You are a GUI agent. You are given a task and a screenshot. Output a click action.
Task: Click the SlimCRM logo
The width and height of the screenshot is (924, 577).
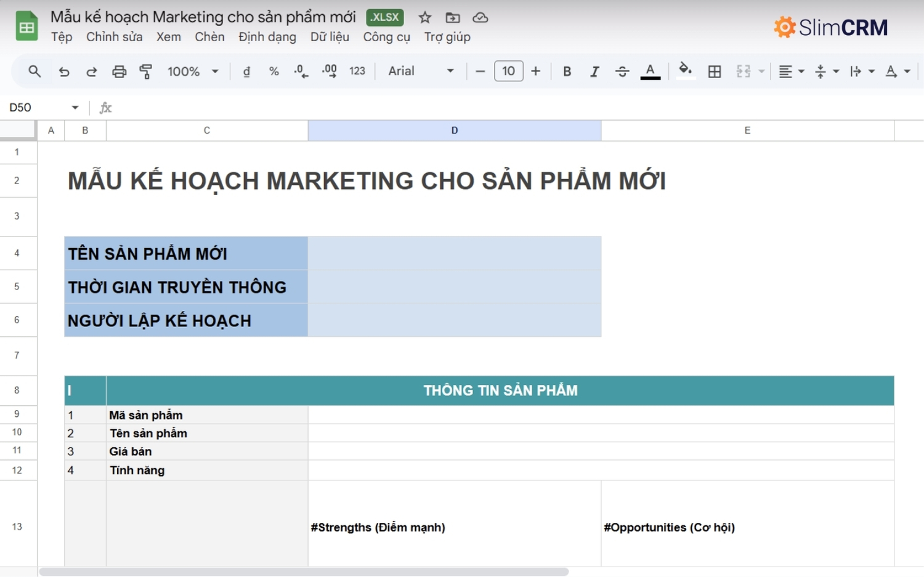[x=831, y=27]
